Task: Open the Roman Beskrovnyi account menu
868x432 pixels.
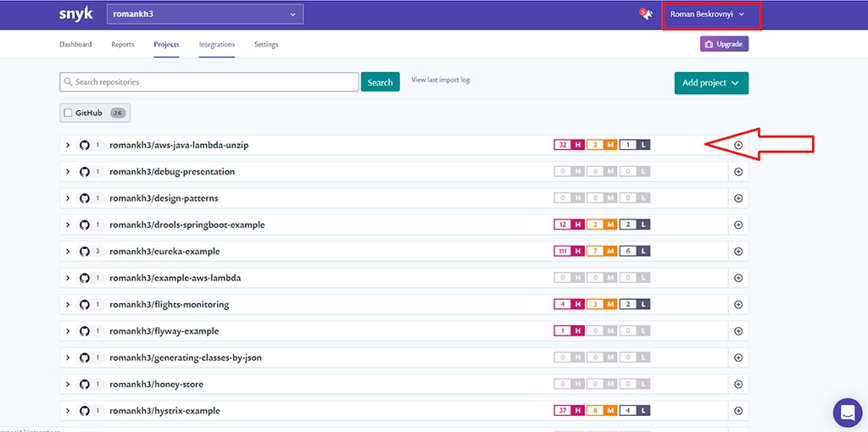Action: 708,14
